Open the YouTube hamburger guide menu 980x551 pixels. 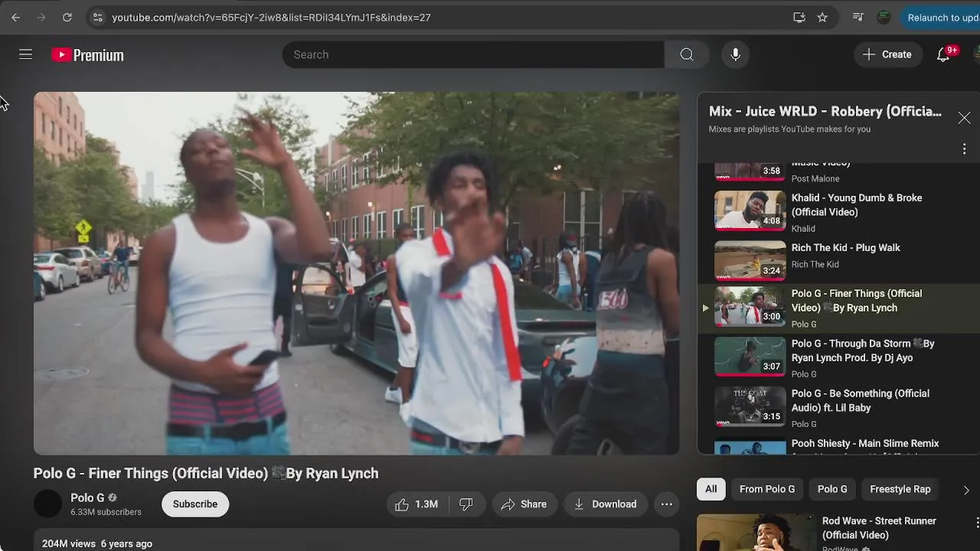(25, 54)
